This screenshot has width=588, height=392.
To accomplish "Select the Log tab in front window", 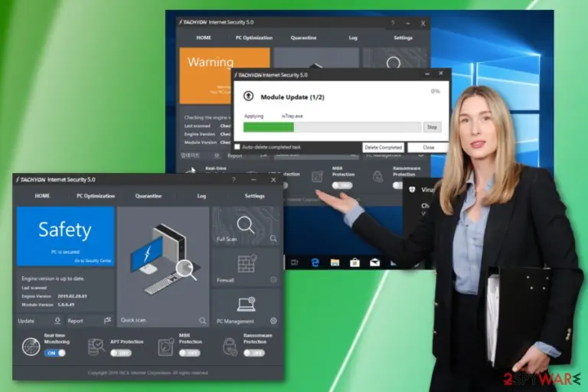I will [201, 196].
